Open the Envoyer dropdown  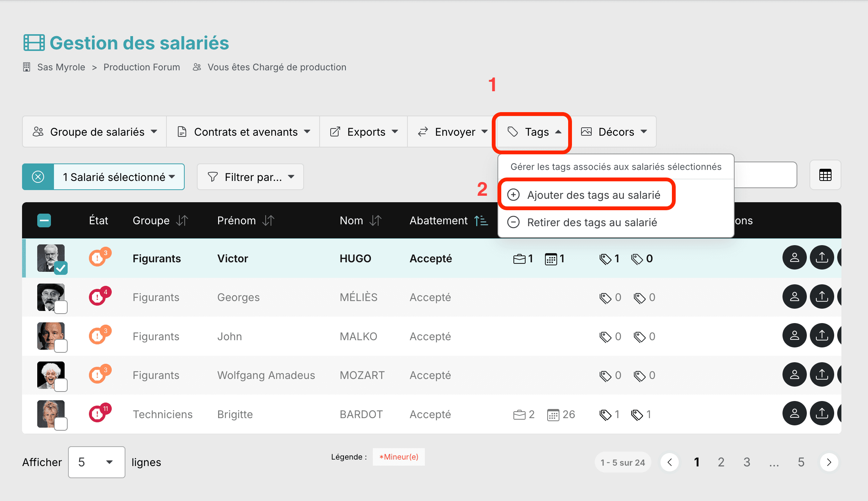[452, 132]
